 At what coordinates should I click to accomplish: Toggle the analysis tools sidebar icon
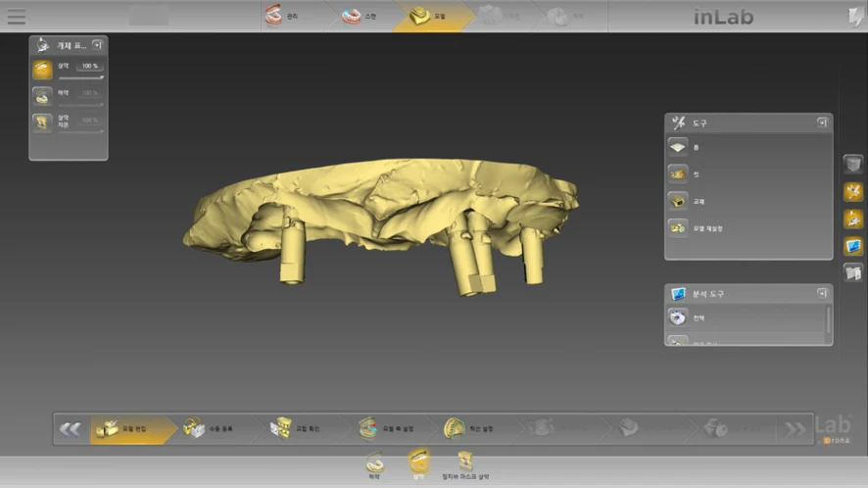click(853, 246)
